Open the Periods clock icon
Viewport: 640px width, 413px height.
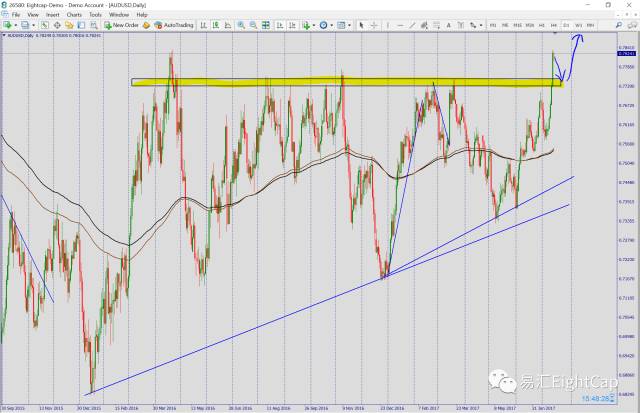pos(324,25)
